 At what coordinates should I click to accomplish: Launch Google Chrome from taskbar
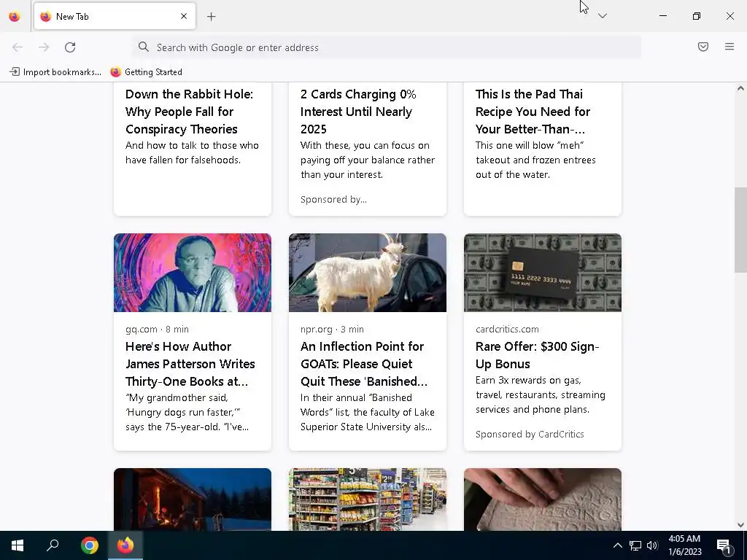point(90,545)
